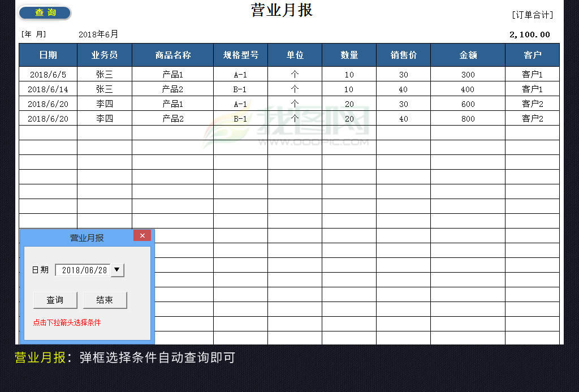Click the 2018/06/28 date field

click(84, 270)
